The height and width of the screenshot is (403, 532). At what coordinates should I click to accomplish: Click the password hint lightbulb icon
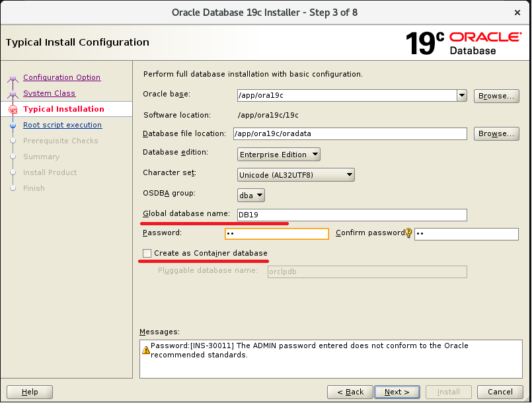pyautogui.click(x=408, y=233)
